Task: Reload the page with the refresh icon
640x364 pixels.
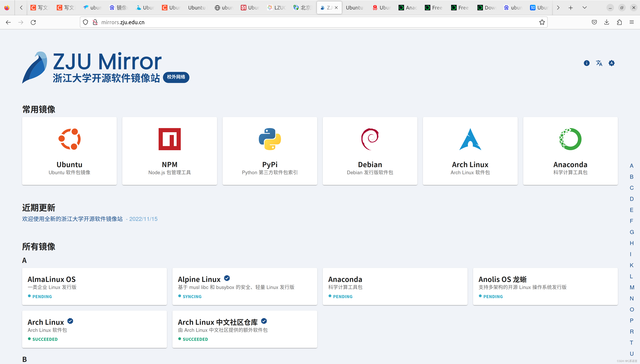Action: tap(33, 22)
